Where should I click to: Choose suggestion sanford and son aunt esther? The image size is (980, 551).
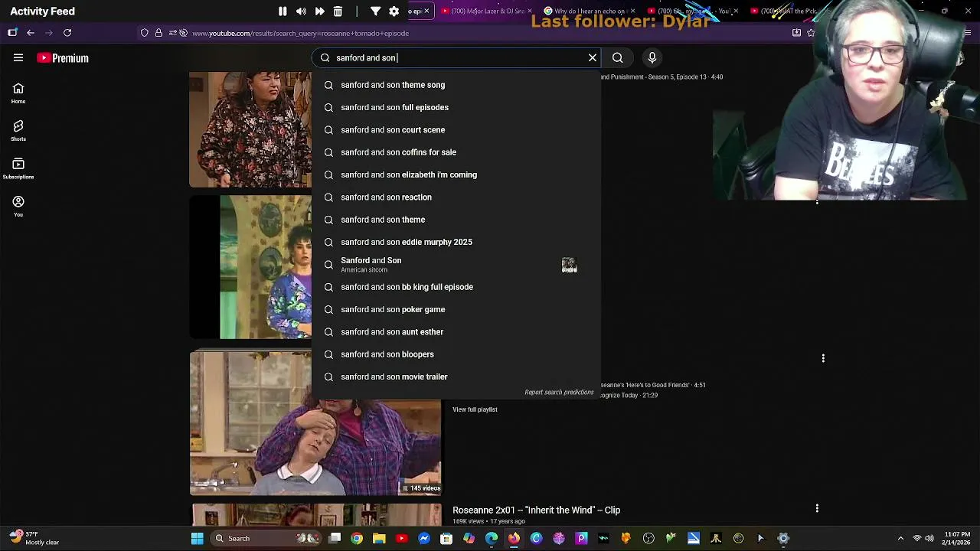(x=456, y=332)
